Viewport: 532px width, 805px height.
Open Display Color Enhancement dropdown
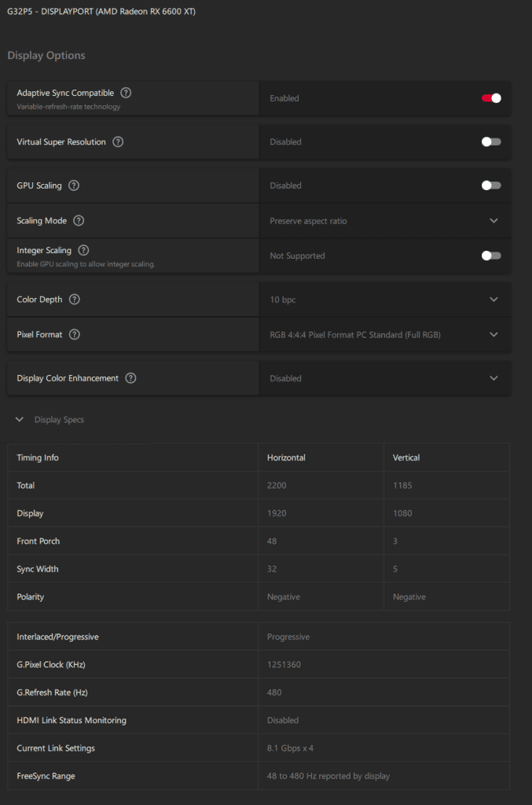click(x=384, y=378)
